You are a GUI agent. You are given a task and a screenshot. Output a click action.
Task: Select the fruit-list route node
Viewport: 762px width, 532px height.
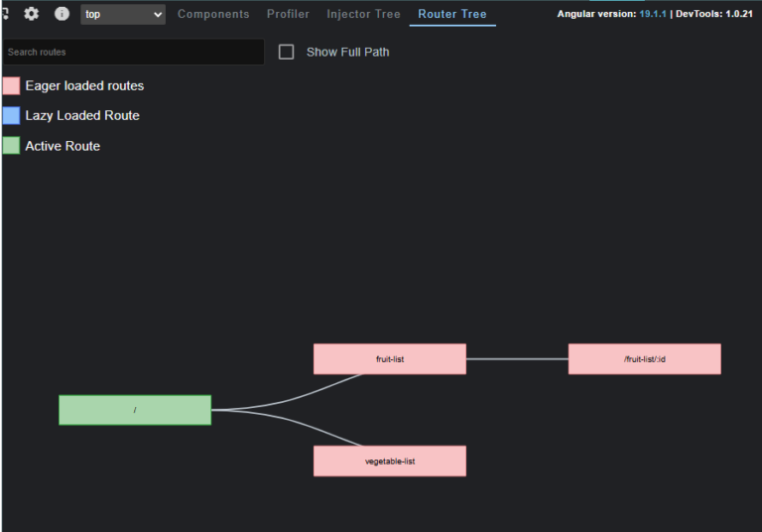point(389,359)
